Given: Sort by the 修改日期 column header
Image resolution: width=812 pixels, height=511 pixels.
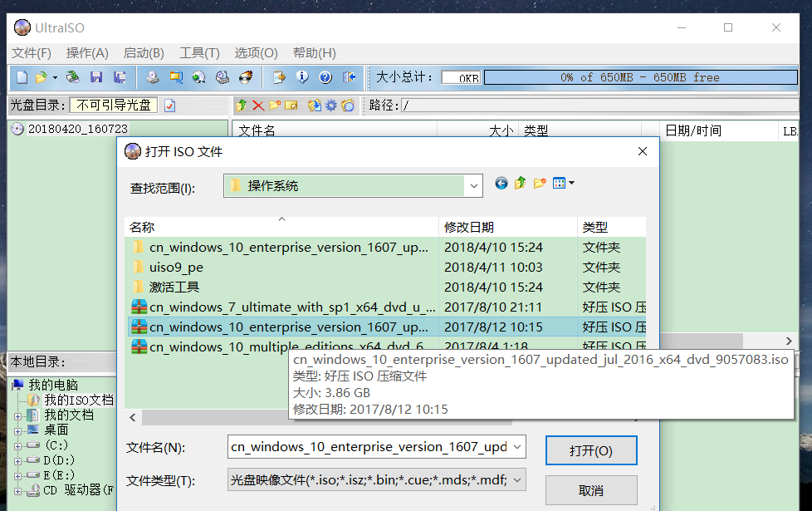Looking at the screenshot, I should click(x=507, y=227).
